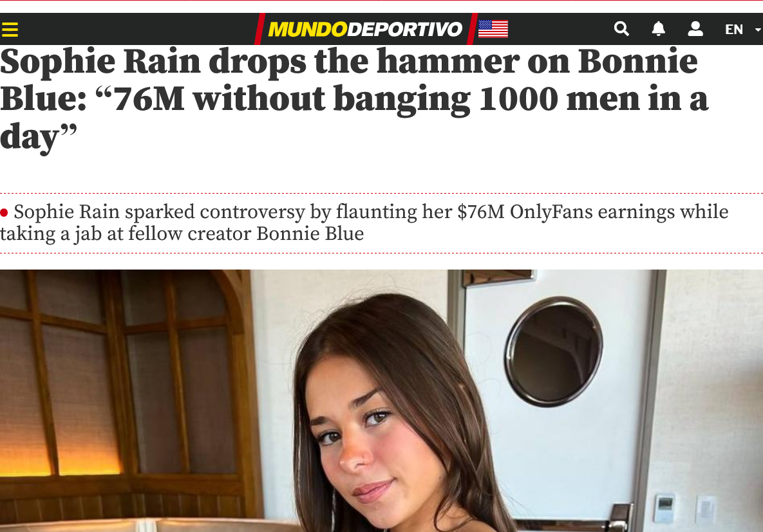Click the red slash beside the flag
The image size is (763, 532).
(472, 29)
